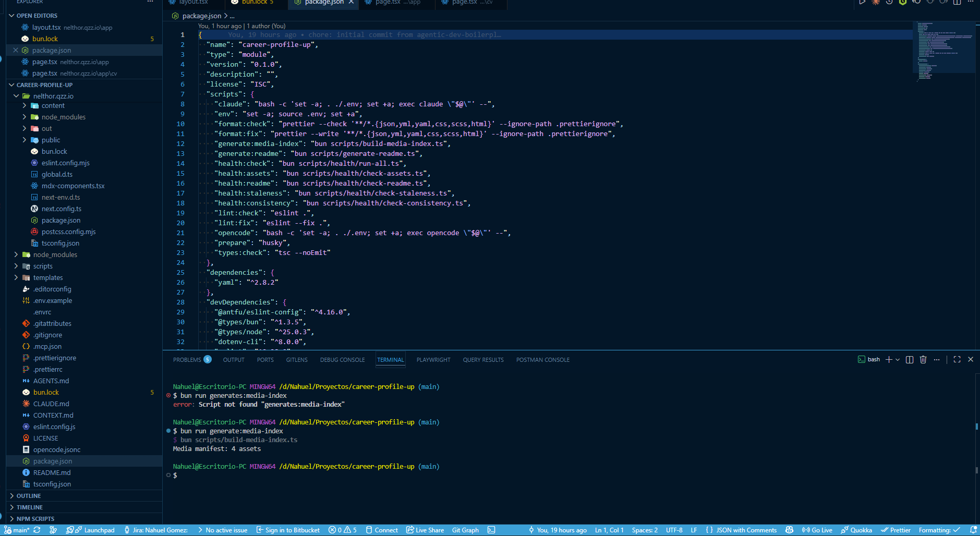Screen dimensions: 980x536
Task: Open the Debug Console tab
Action: click(342, 360)
